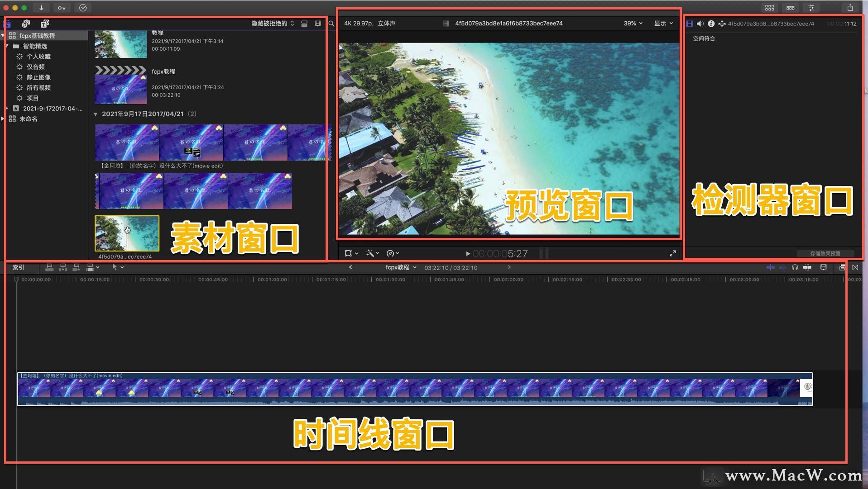
Task: Open the background tasks checkmark icon
Action: pyautogui.click(x=83, y=8)
